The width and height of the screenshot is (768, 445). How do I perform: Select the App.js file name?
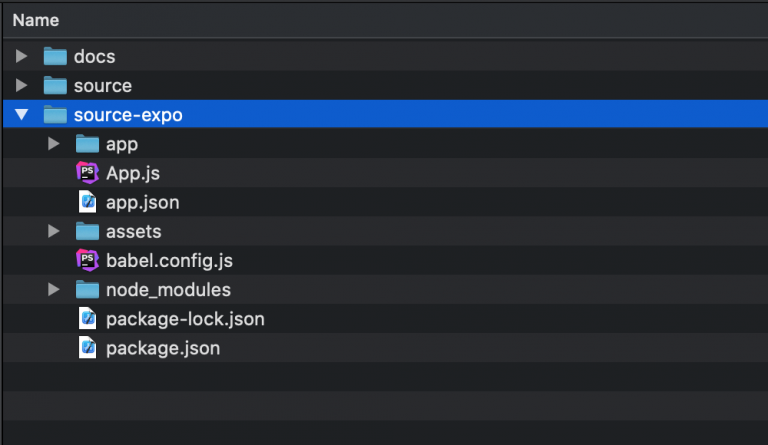click(x=133, y=173)
